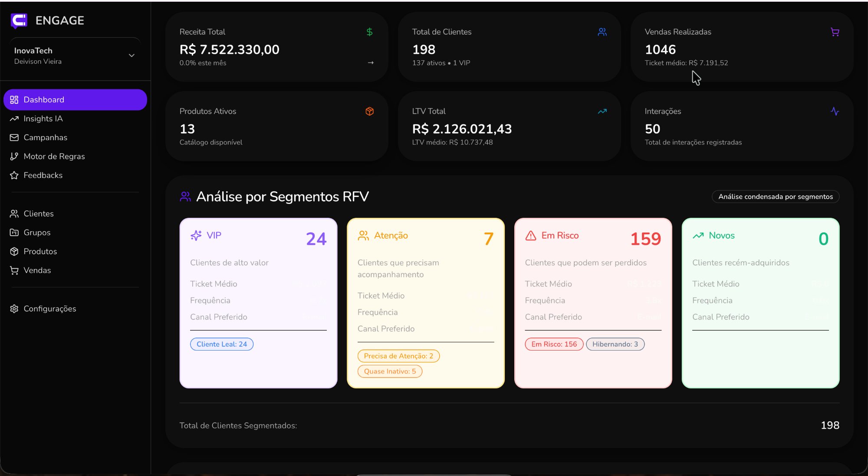
Task: Select the Produtos cube icon
Action: 14,251
